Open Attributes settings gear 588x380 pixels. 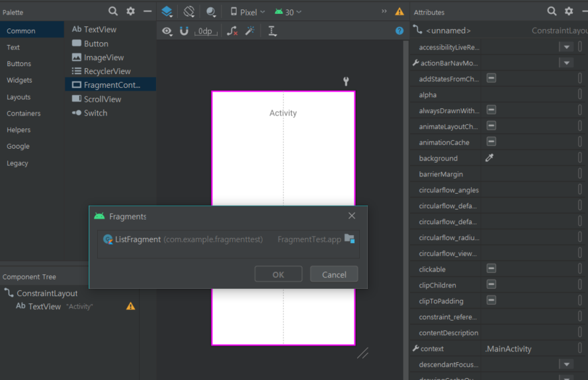[x=569, y=11]
